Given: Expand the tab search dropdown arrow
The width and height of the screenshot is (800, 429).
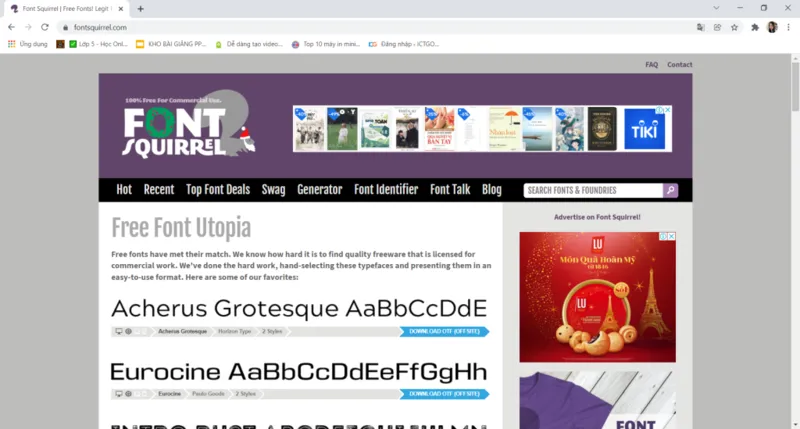Looking at the screenshot, I should (716, 8).
